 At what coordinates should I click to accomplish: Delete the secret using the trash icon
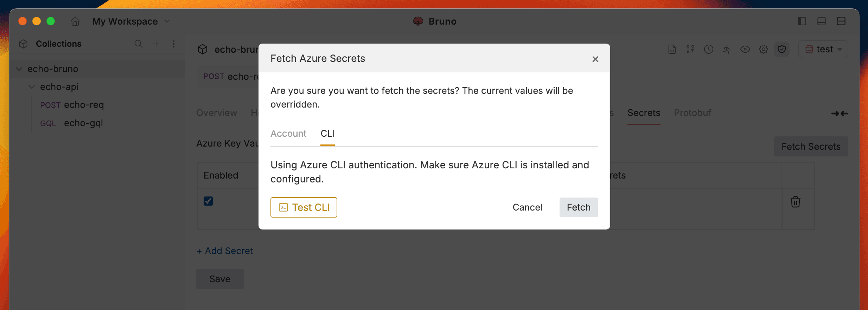pyautogui.click(x=795, y=202)
